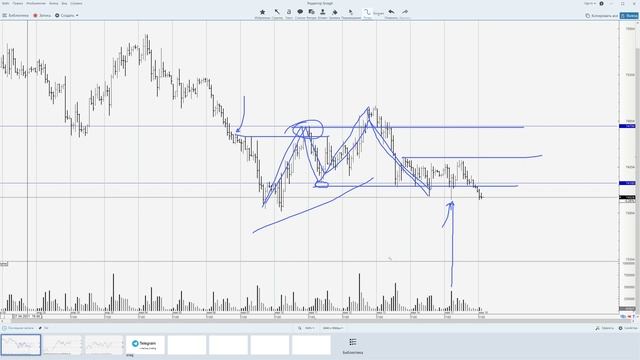Select the Arrow drawing tool
640x360 pixels.
pos(277,14)
